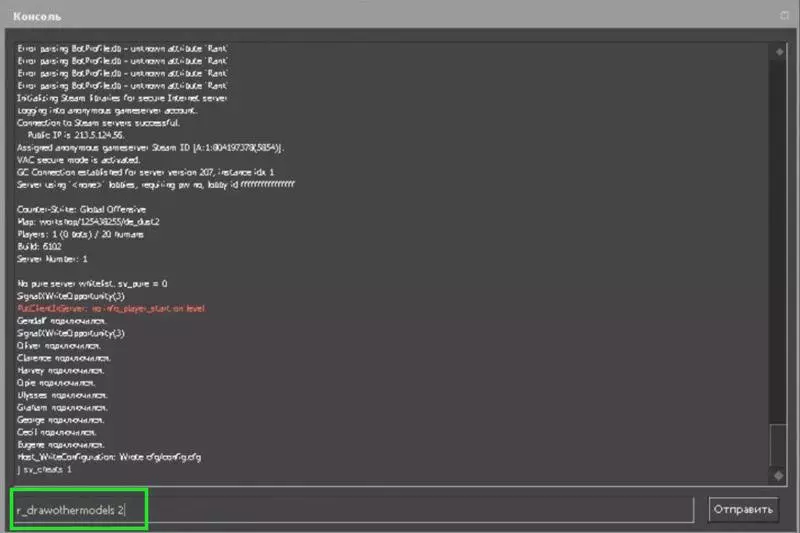Screen dimensions: 800x533
Task: Click the Отправить button
Action: pyautogui.click(x=743, y=510)
